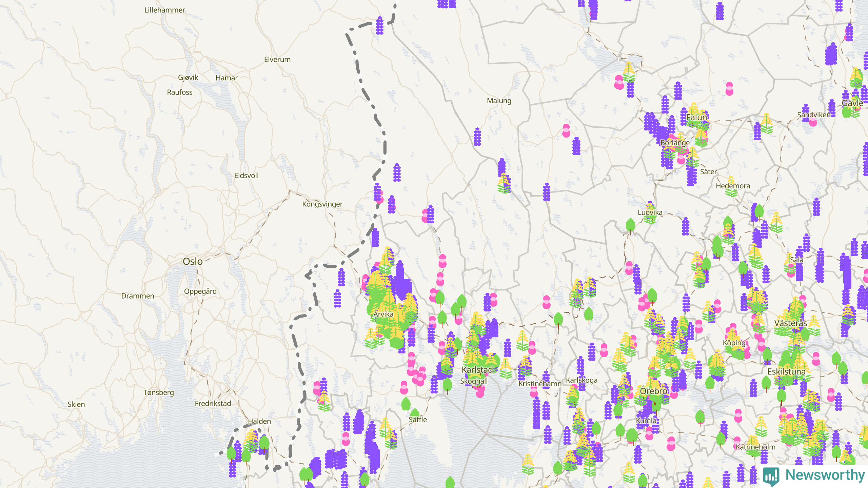
Task: Select the Säter label
Action: (709, 172)
